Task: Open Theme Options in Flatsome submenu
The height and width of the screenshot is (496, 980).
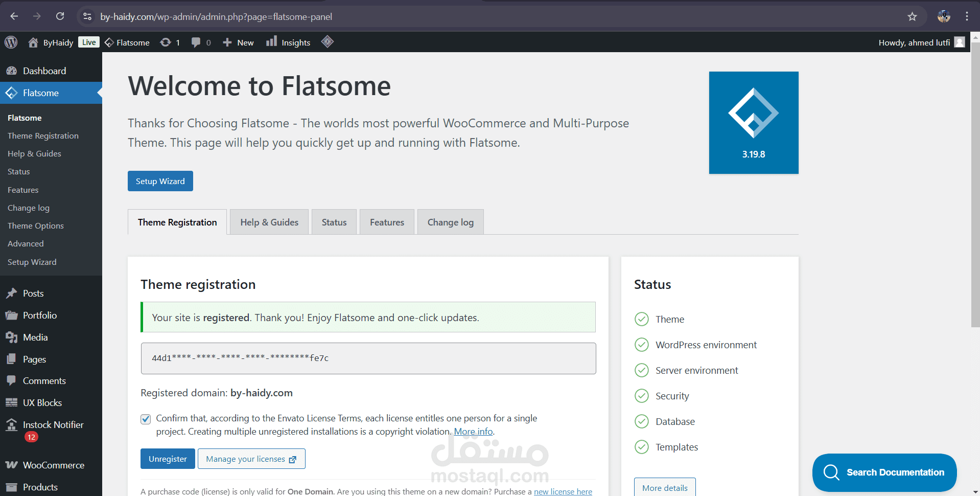Action: coord(36,226)
